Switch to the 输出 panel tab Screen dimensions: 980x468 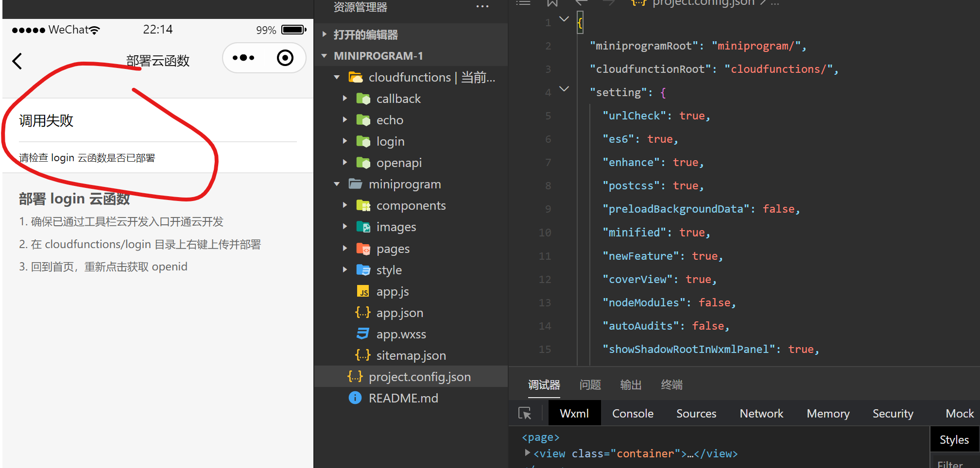631,385
